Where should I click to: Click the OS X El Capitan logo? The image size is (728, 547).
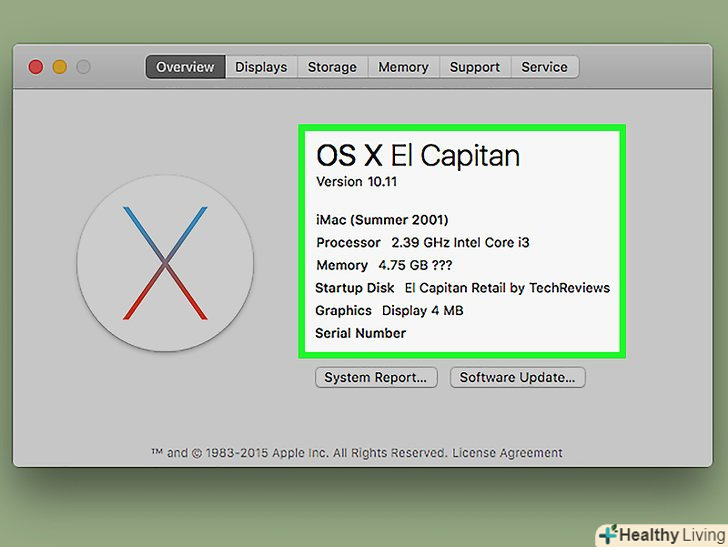coord(165,263)
